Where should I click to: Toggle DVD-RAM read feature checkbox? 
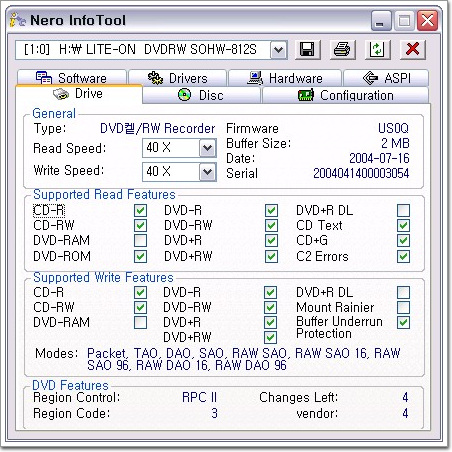tap(140, 240)
